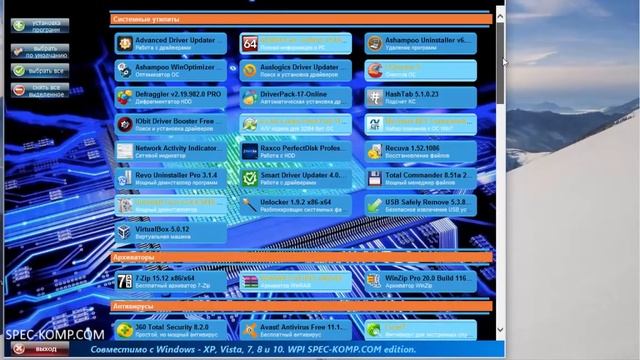Select the Defraggler colored blocks icon
The width and height of the screenshot is (640, 360).
[x=125, y=97]
